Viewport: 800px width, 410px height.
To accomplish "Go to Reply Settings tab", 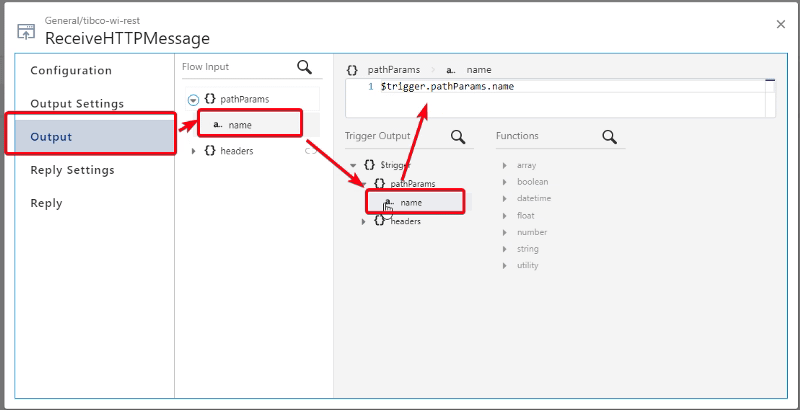I will coord(72,170).
